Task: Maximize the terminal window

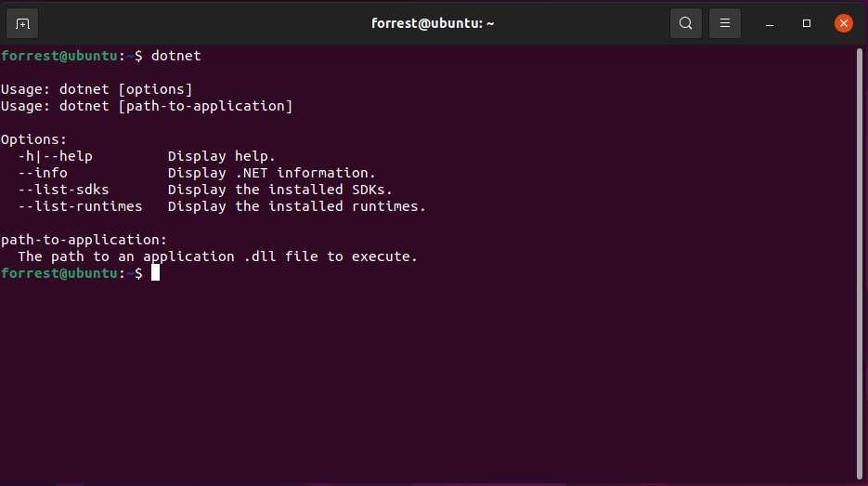Action: (806, 23)
